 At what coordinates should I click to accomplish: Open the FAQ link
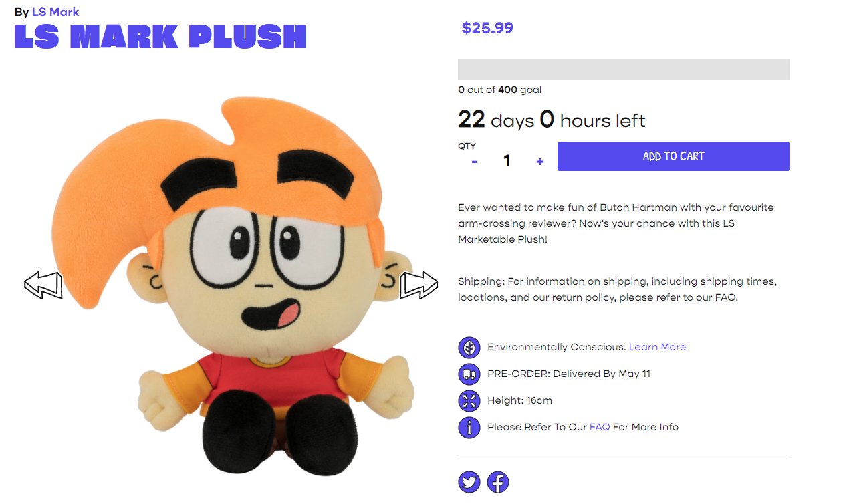tap(600, 427)
